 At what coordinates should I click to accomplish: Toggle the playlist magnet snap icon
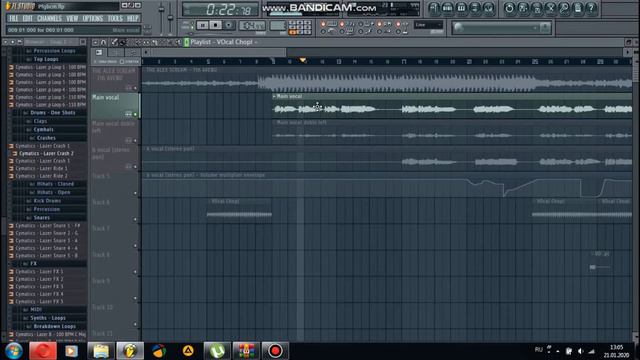pyautogui.click(x=103, y=42)
